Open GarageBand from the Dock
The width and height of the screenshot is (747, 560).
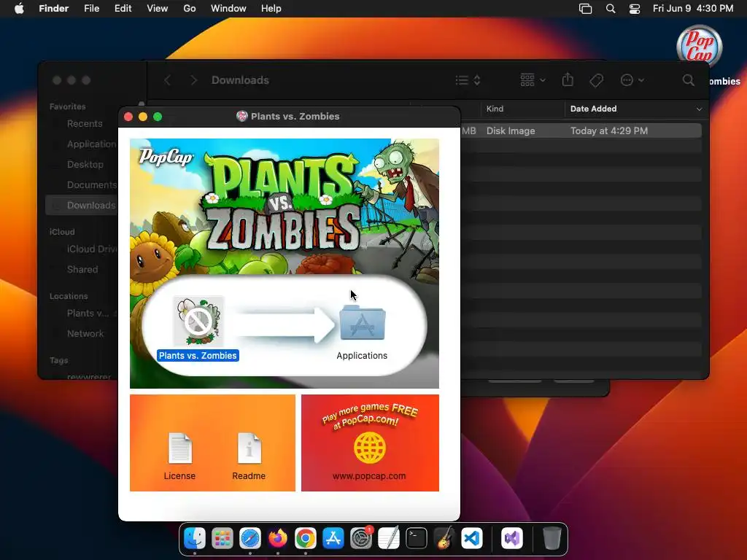click(444, 539)
